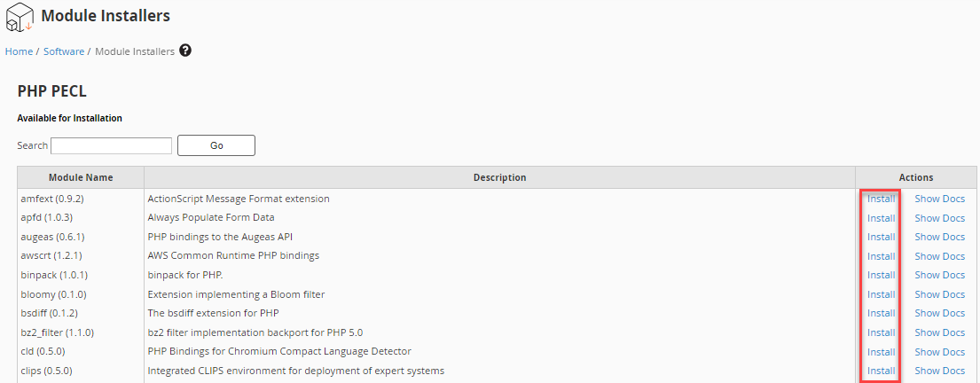Show Docs for cld module
The width and height of the screenshot is (980, 383).
(939, 351)
